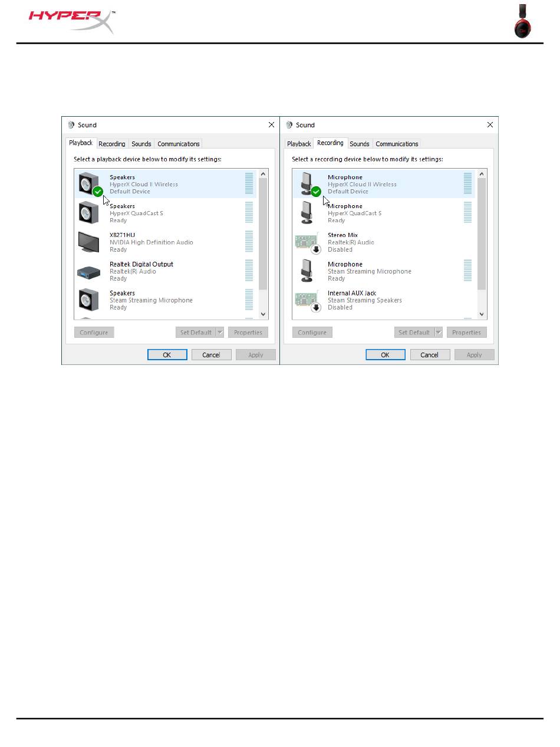Open Playback tab in right Sound window
The image size is (560, 747).
pos(299,144)
